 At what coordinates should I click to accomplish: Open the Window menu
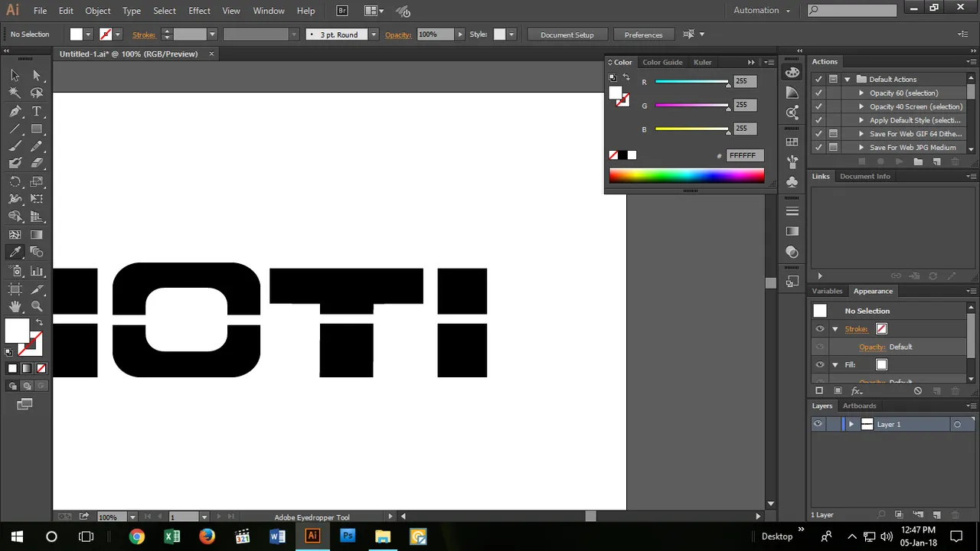pos(269,11)
